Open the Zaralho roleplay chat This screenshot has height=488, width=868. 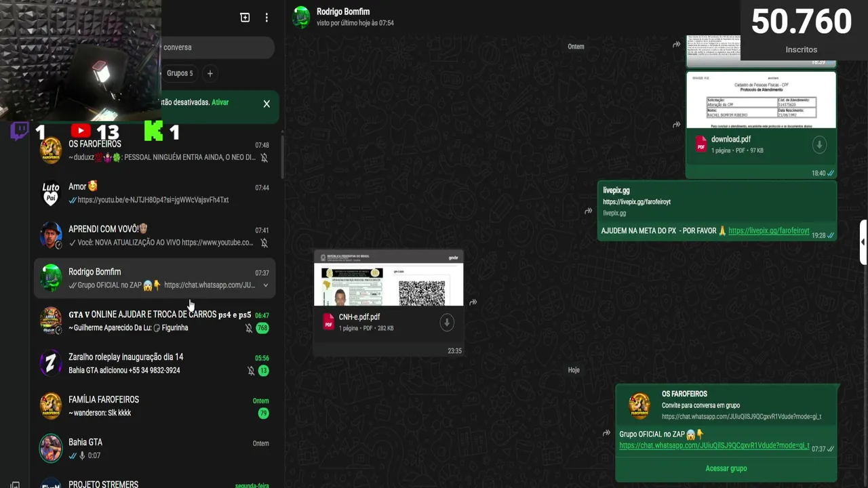tap(155, 364)
